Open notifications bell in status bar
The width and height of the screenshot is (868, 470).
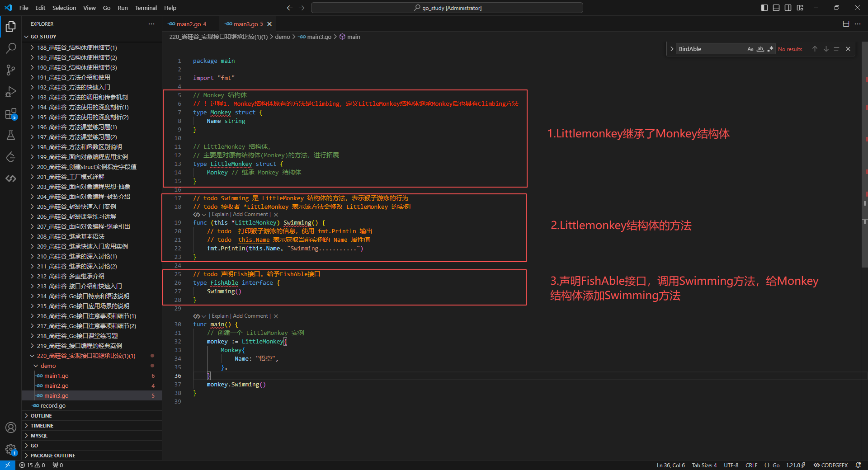pos(858,465)
